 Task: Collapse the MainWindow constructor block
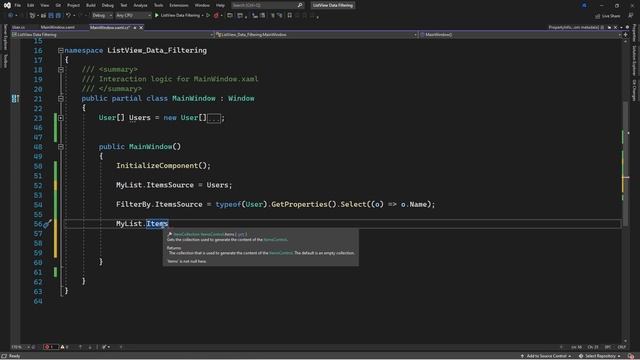(60, 147)
